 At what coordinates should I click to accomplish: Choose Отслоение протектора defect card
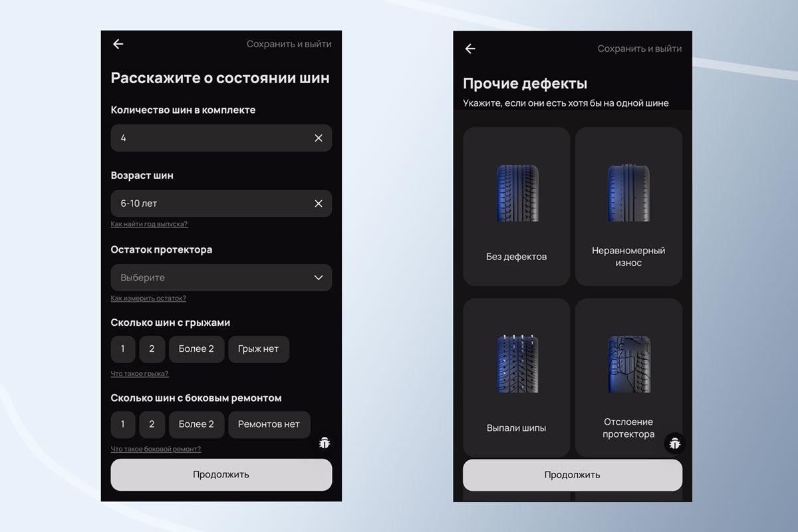tap(628, 377)
